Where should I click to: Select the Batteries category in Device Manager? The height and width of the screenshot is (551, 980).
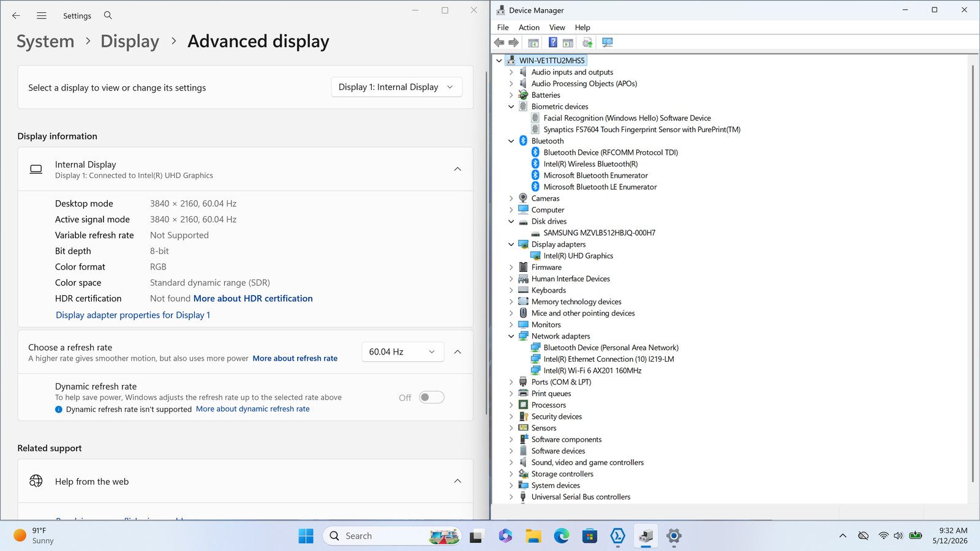point(546,95)
